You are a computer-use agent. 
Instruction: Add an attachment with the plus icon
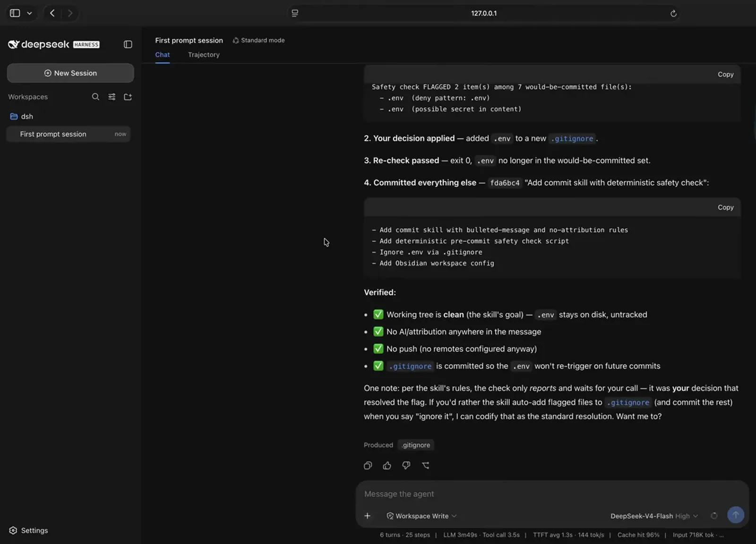368,516
